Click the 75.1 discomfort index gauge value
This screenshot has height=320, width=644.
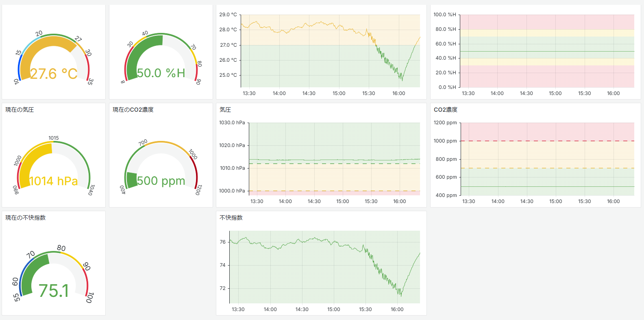pos(54,291)
